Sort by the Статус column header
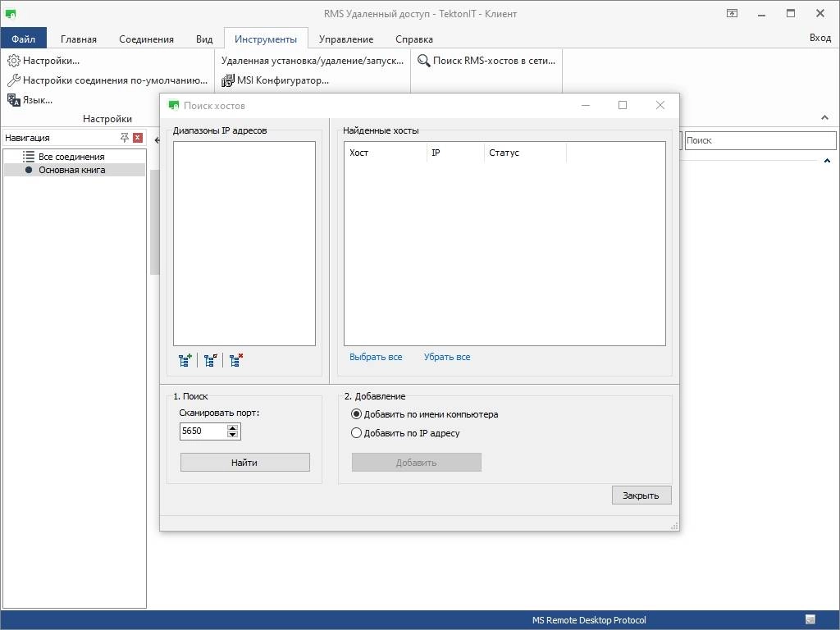Image resolution: width=840 pixels, height=630 pixels. tap(524, 153)
